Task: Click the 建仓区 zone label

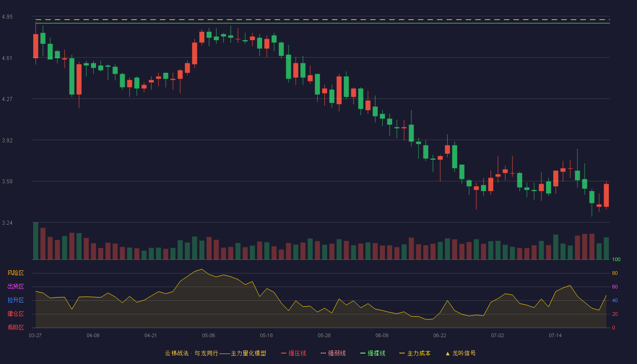Action: (x=15, y=314)
